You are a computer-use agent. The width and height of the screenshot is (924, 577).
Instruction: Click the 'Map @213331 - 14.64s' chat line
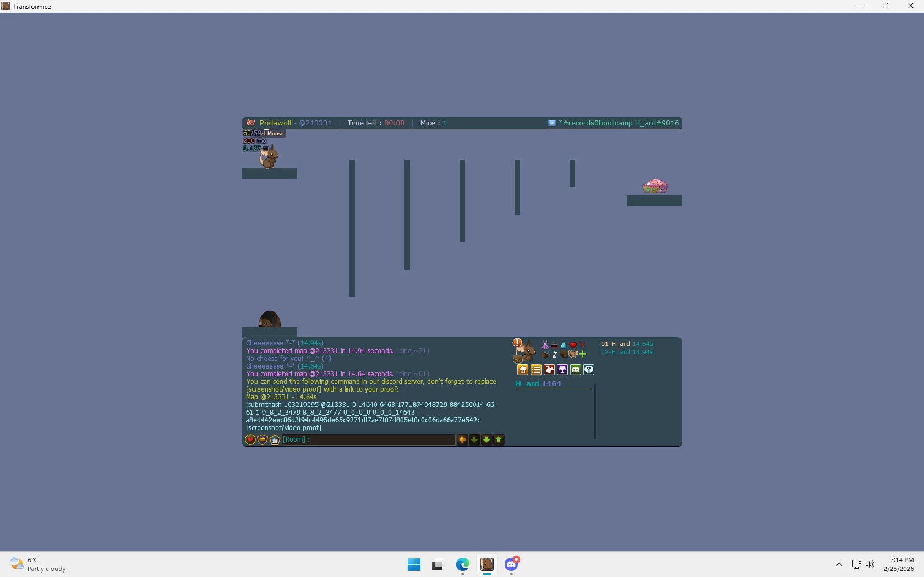click(x=281, y=397)
